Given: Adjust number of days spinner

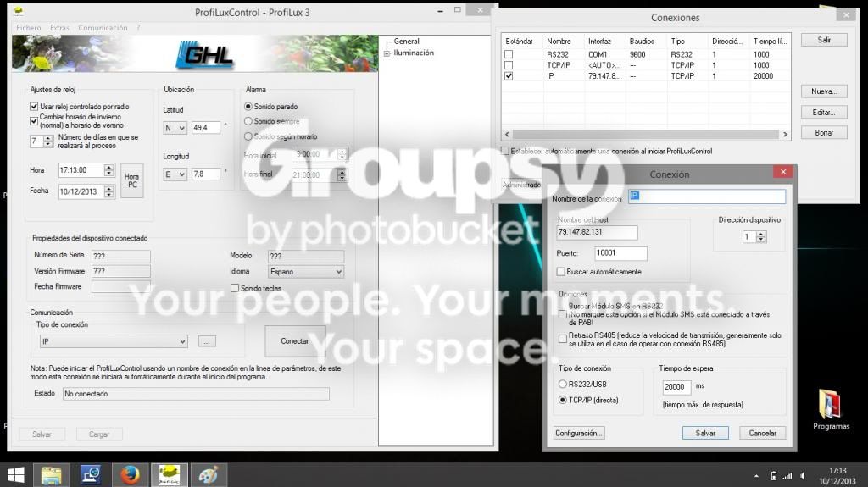Looking at the screenshot, I should click(48, 141).
